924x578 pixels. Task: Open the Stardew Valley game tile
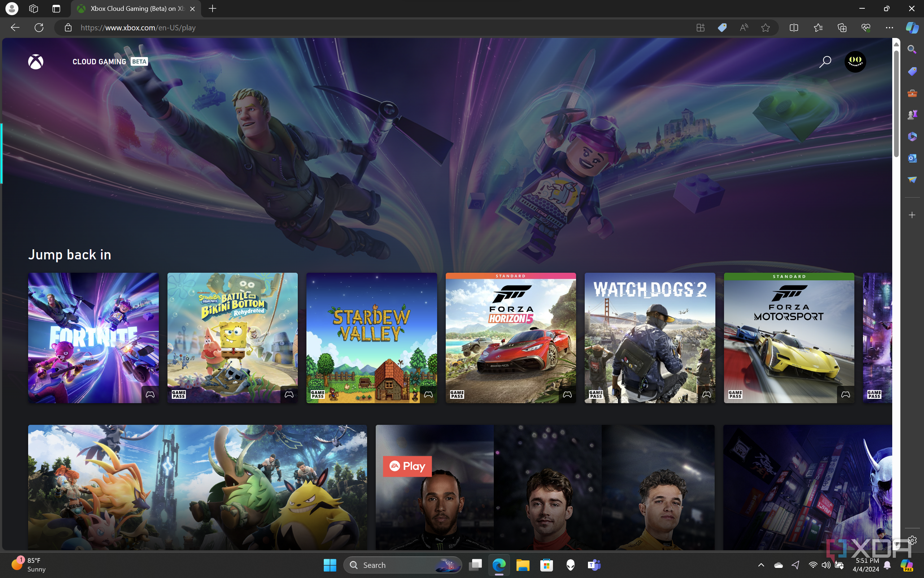[x=371, y=337]
